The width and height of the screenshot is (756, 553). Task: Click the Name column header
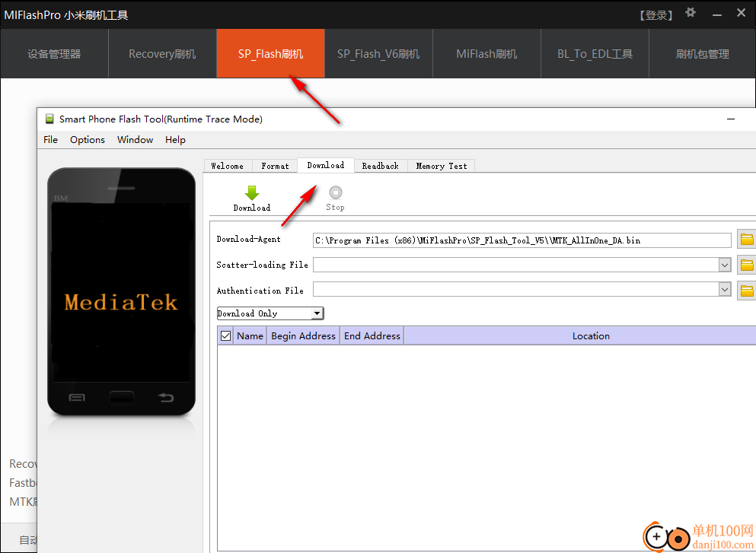pyautogui.click(x=250, y=335)
